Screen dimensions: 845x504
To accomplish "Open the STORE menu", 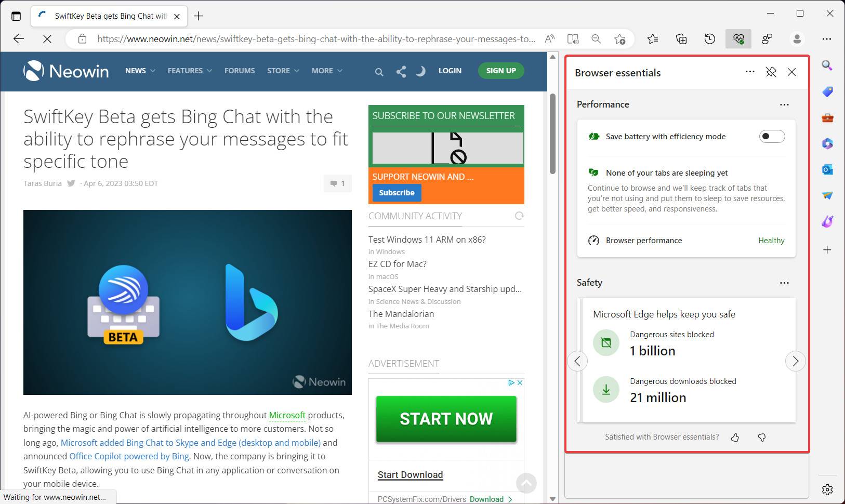I will 282,71.
